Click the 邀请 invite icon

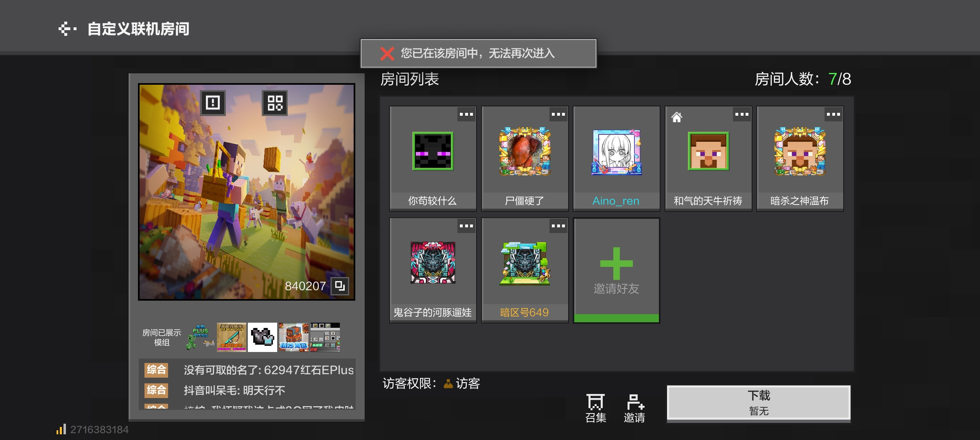click(x=634, y=408)
